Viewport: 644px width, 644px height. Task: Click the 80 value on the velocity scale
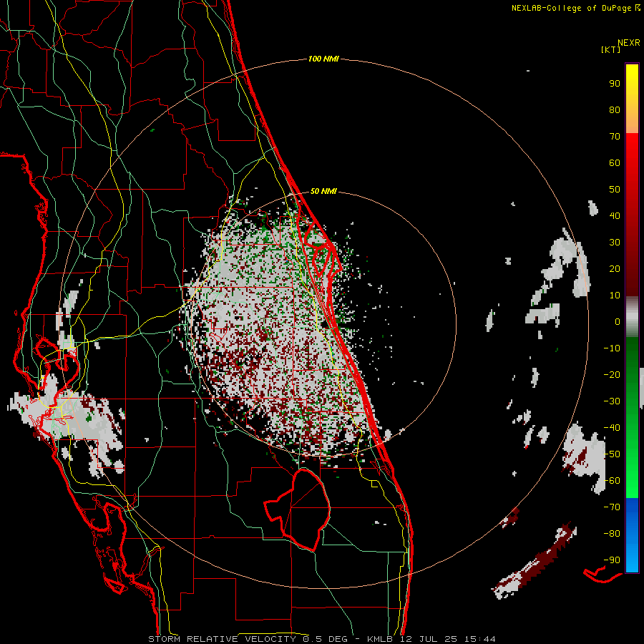pyautogui.click(x=615, y=109)
